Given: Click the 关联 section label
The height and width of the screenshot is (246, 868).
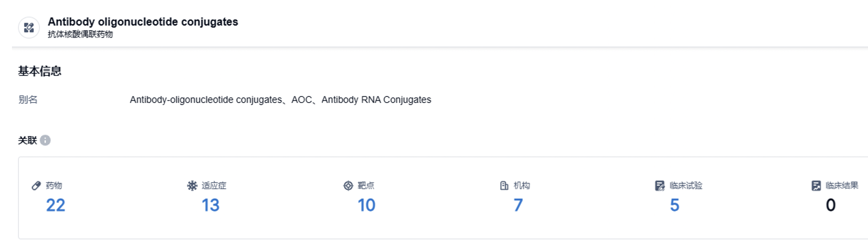Looking at the screenshot, I should point(27,140).
